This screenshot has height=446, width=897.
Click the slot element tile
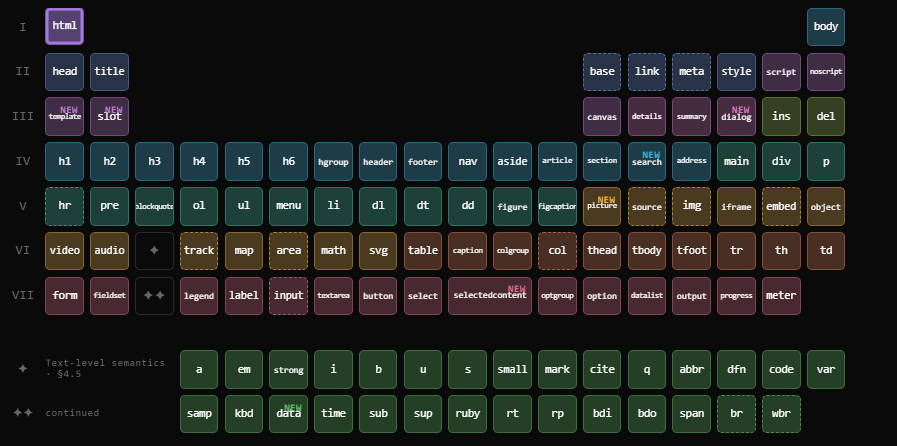click(109, 117)
